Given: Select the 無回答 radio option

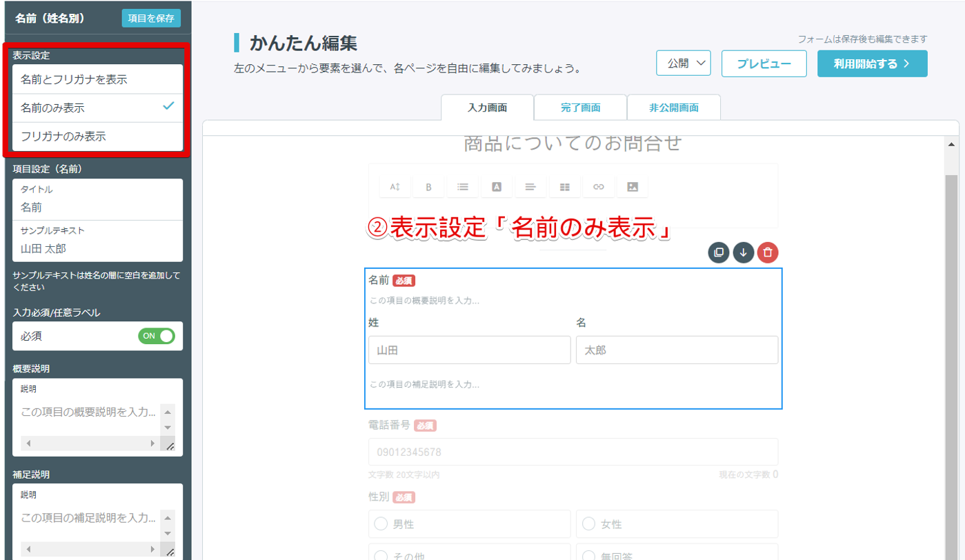Looking at the screenshot, I should pos(588,556).
